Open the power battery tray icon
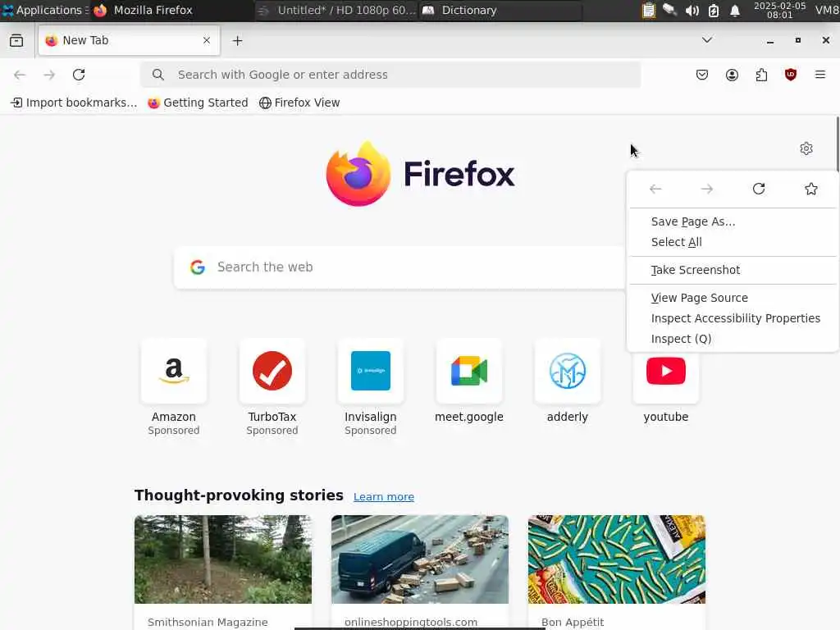 click(x=714, y=10)
